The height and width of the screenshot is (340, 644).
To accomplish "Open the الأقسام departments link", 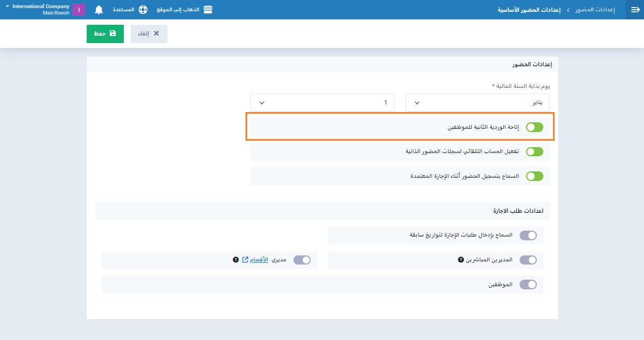I will click(260, 260).
